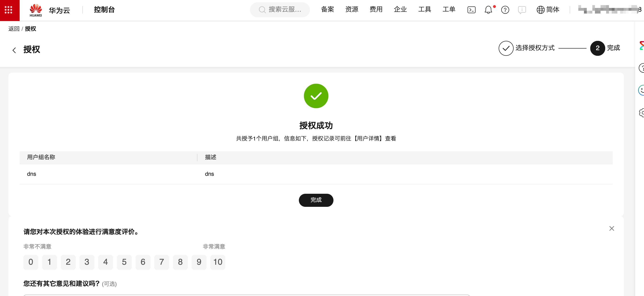The width and height of the screenshot is (644, 296).
Task: Open the 备案 menu
Action: [328, 10]
